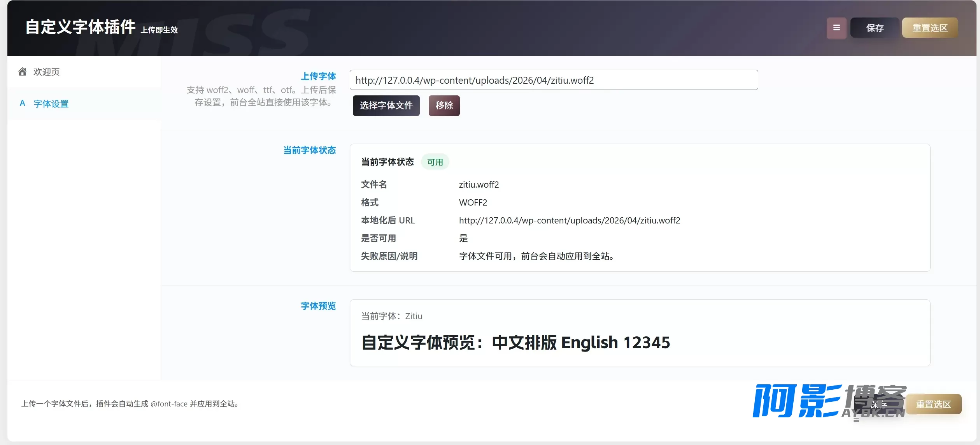Viewport: 980px width, 445px height.
Task: Click the 自定义字体预览 sample text
Action: [516, 343]
